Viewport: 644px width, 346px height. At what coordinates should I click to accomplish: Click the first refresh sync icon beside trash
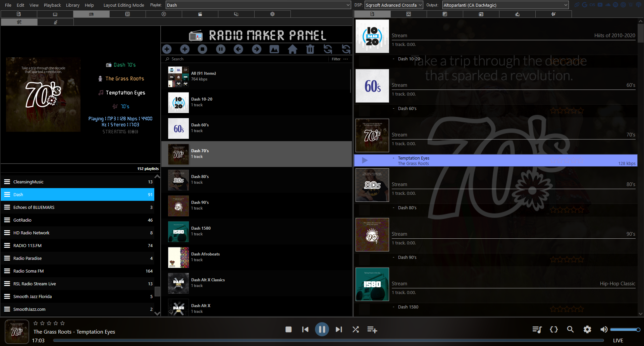pos(328,49)
